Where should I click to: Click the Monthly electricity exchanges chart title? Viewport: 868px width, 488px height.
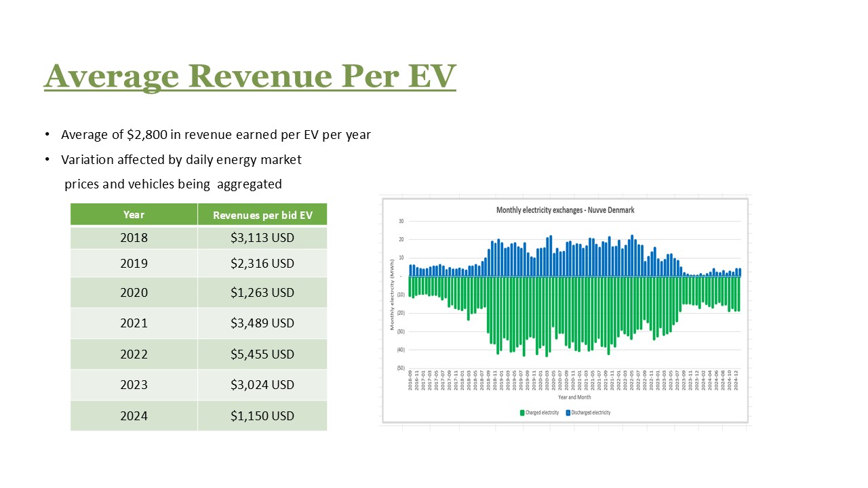(x=565, y=210)
